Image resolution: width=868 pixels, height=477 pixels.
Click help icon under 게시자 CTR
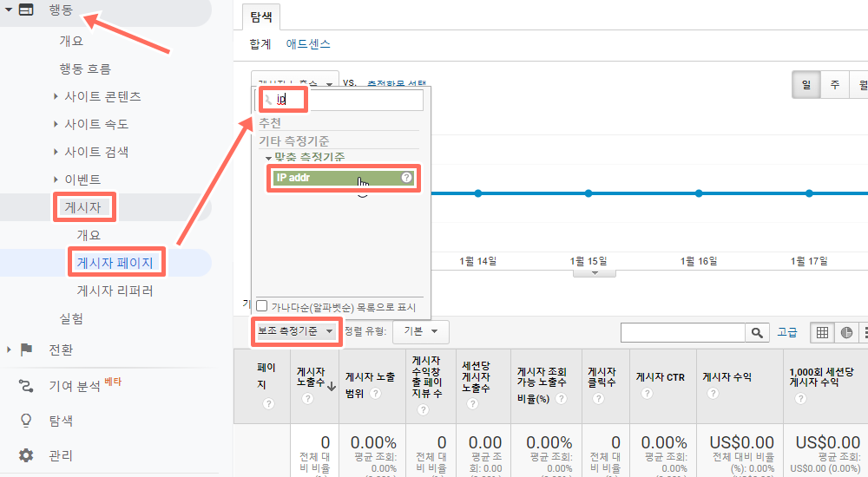(x=647, y=394)
